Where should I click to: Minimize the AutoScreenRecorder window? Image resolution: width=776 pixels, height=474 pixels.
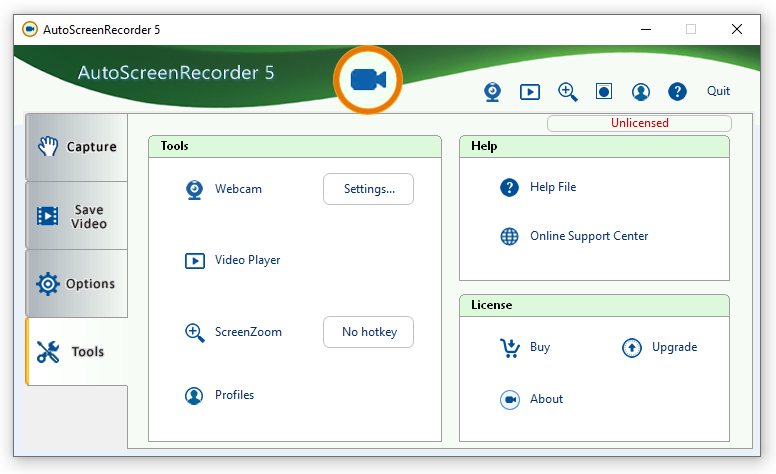pos(646,29)
